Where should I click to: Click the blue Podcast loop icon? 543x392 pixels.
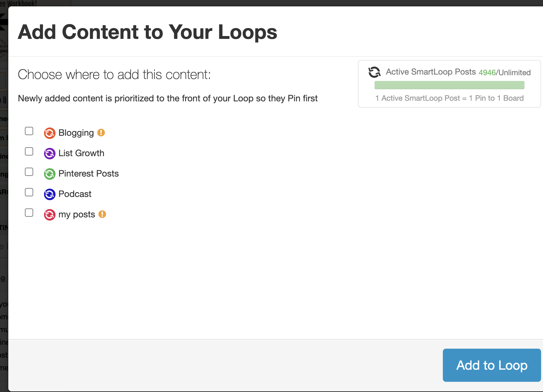click(49, 194)
